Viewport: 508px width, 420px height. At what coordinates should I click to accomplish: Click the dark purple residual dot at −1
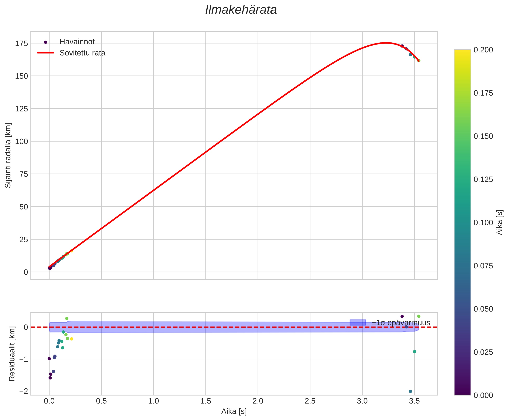coord(49,358)
